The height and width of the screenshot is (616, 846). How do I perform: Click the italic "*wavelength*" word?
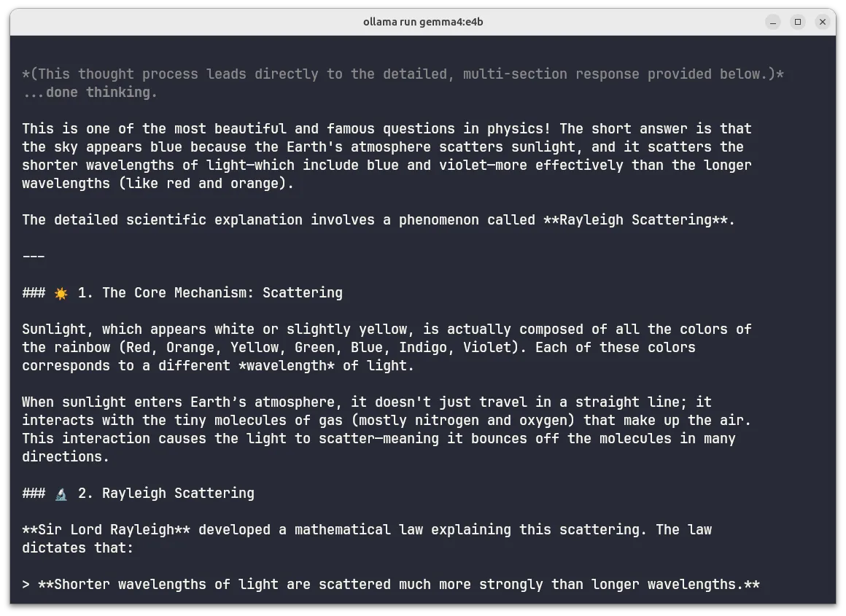(x=287, y=366)
